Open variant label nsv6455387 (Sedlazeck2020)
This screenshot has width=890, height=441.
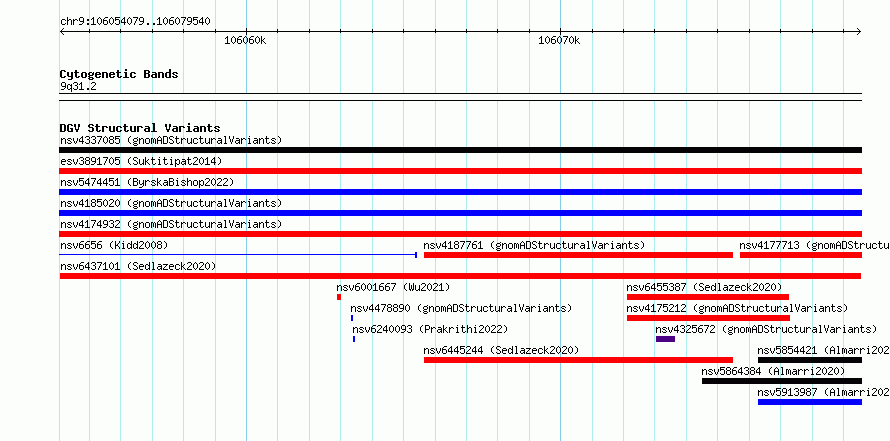click(704, 287)
